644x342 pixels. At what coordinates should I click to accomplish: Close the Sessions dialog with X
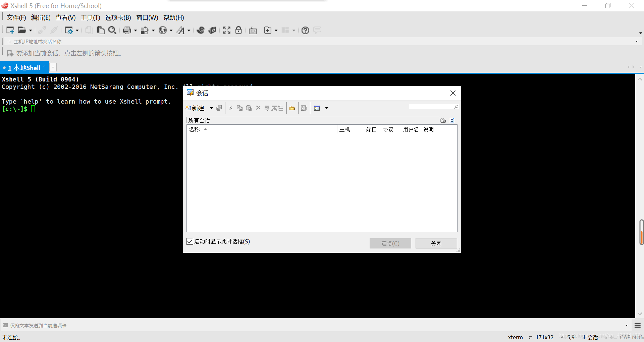453,93
